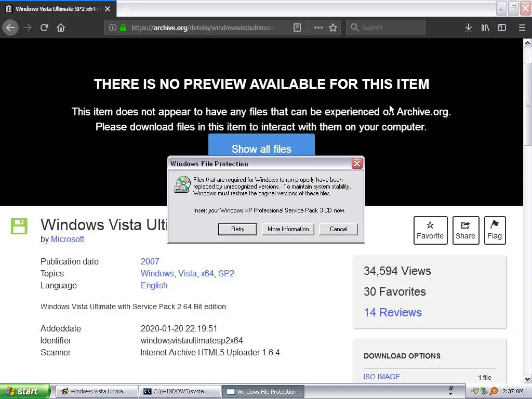The width and height of the screenshot is (532, 399).
Task: Open the downloads arrow in toolbar
Action: point(468,28)
